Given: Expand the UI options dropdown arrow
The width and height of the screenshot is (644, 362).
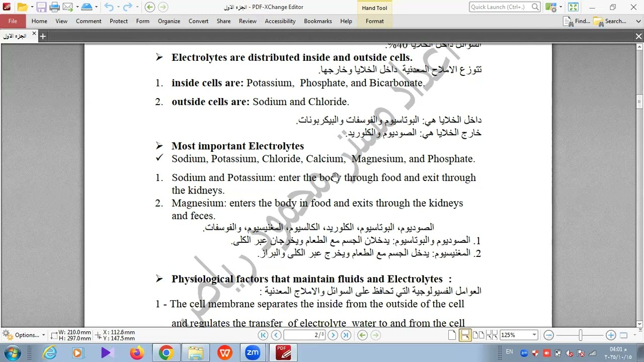Looking at the screenshot, I should [x=560, y=7].
